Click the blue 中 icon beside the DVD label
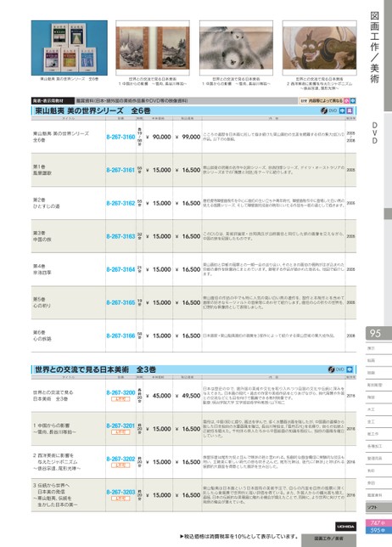 [342, 110]
